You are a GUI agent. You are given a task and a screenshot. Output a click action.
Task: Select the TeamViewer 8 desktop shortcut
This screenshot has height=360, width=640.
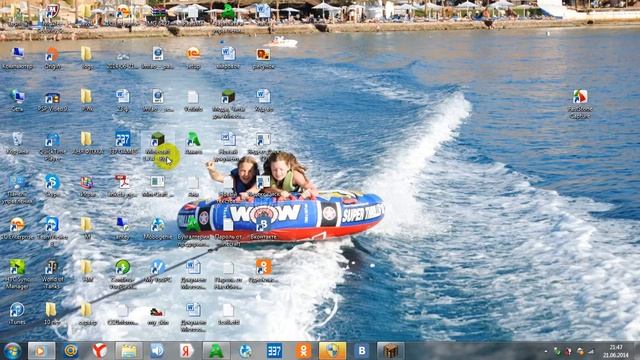coord(52,232)
